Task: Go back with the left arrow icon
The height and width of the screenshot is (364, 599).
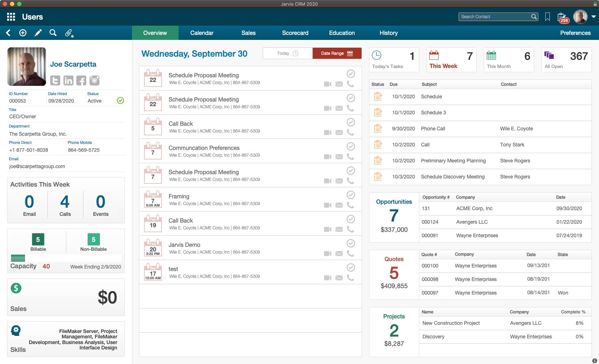Action: point(8,33)
